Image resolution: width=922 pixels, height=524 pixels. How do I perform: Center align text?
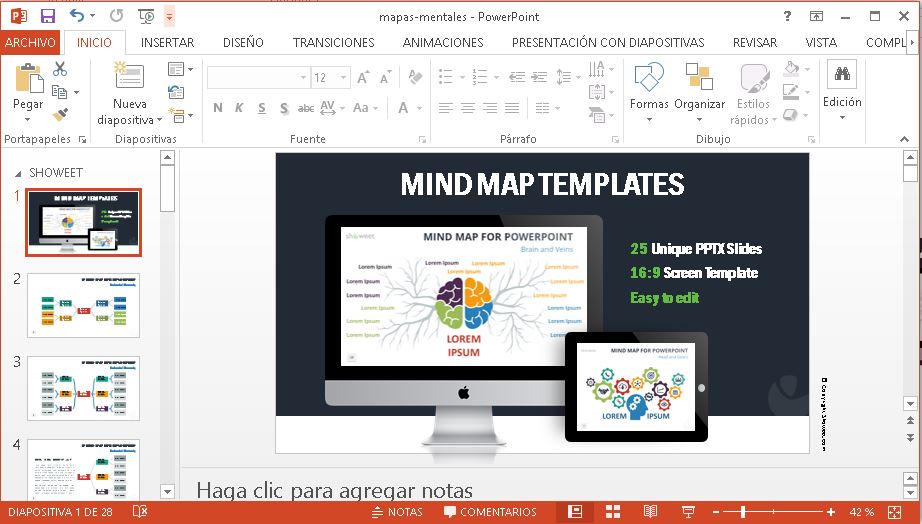pyautogui.click(x=468, y=108)
